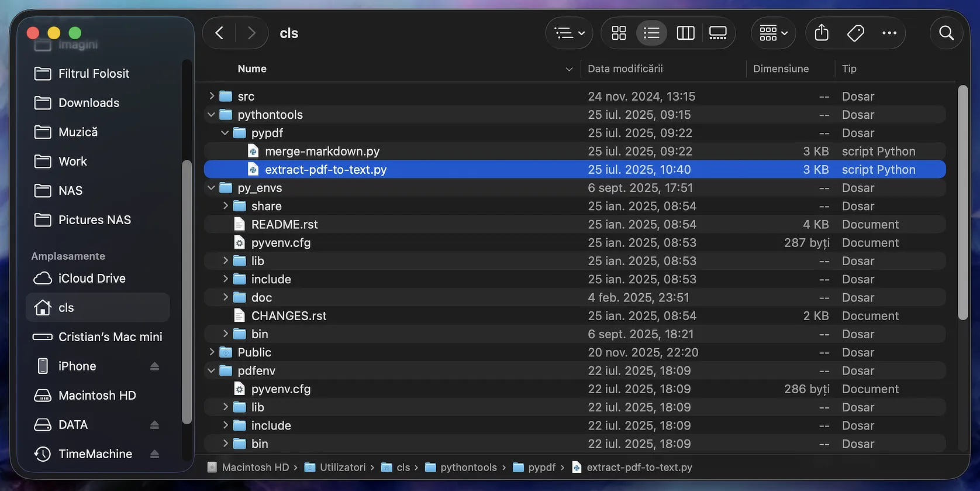Click the more actions ellipsis icon
This screenshot has width=980, height=491.
(889, 33)
